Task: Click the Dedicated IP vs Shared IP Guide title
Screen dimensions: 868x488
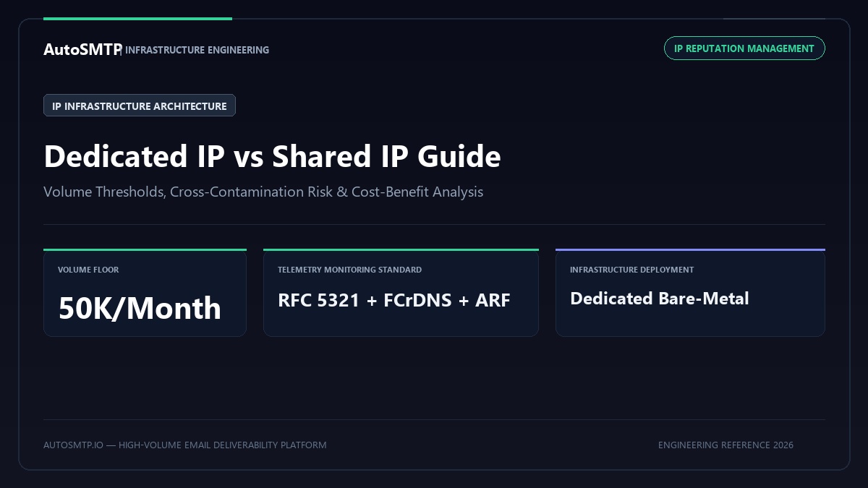Action: 272,156
